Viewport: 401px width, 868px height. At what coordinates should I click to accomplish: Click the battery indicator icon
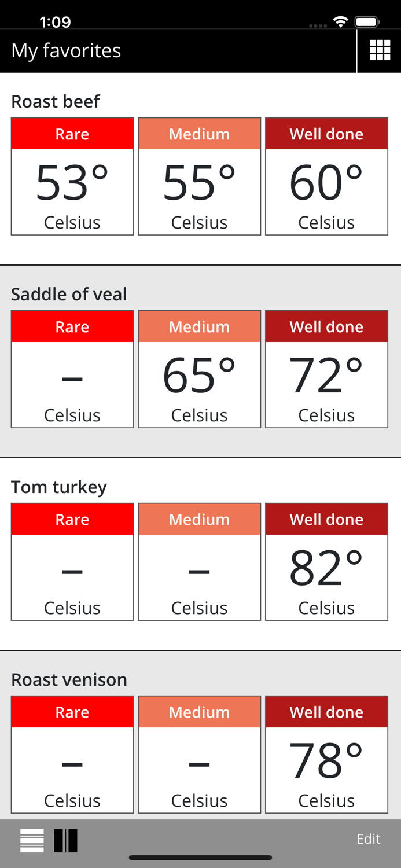(x=366, y=21)
